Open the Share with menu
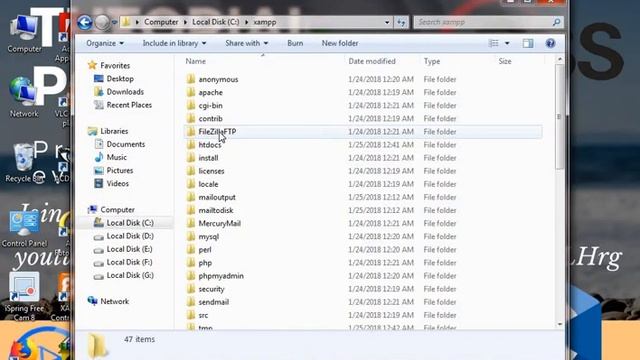 pyautogui.click(x=247, y=43)
